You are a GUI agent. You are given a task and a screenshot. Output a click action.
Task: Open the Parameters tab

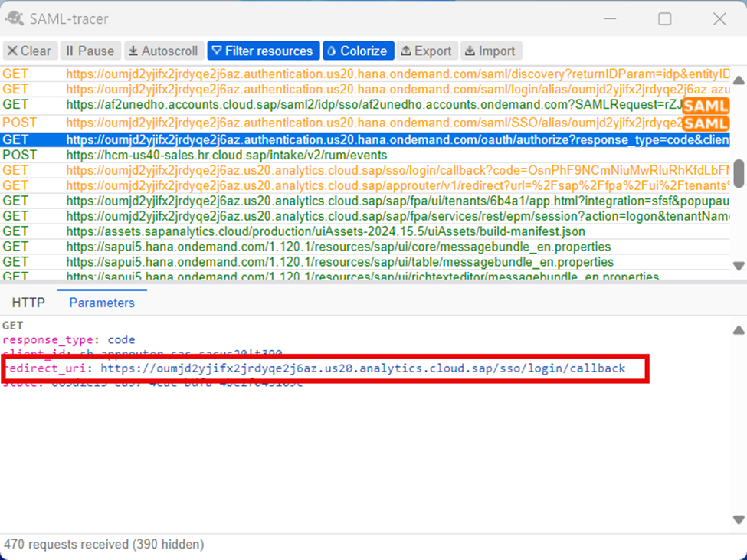102,303
